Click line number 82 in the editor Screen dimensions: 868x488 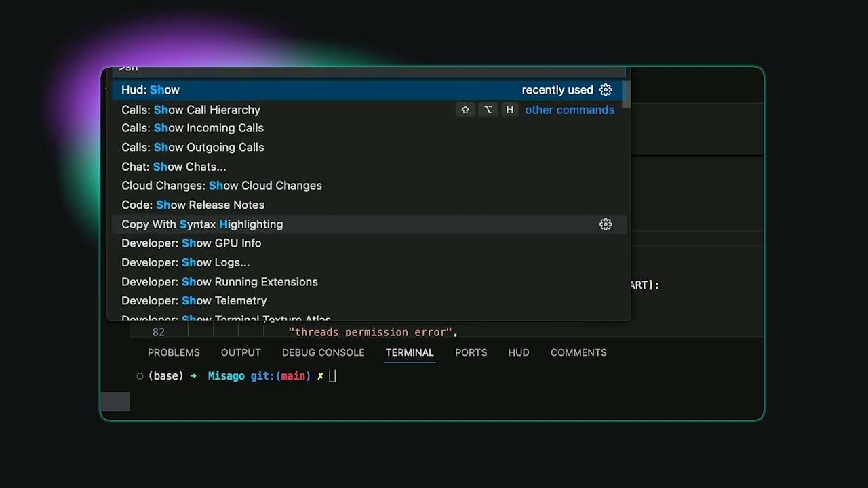click(159, 332)
